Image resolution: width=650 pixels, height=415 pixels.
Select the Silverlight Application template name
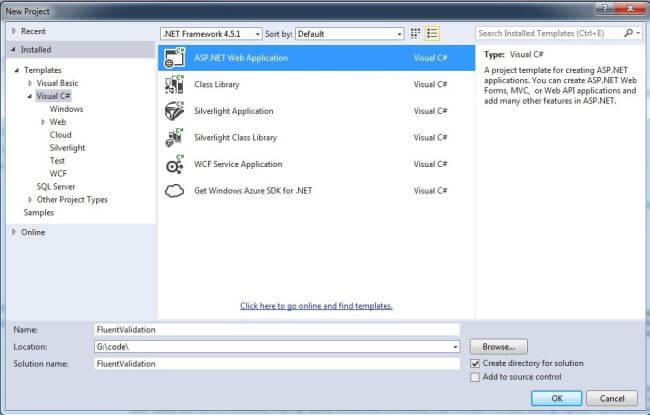pyautogui.click(x=234, y=111)
